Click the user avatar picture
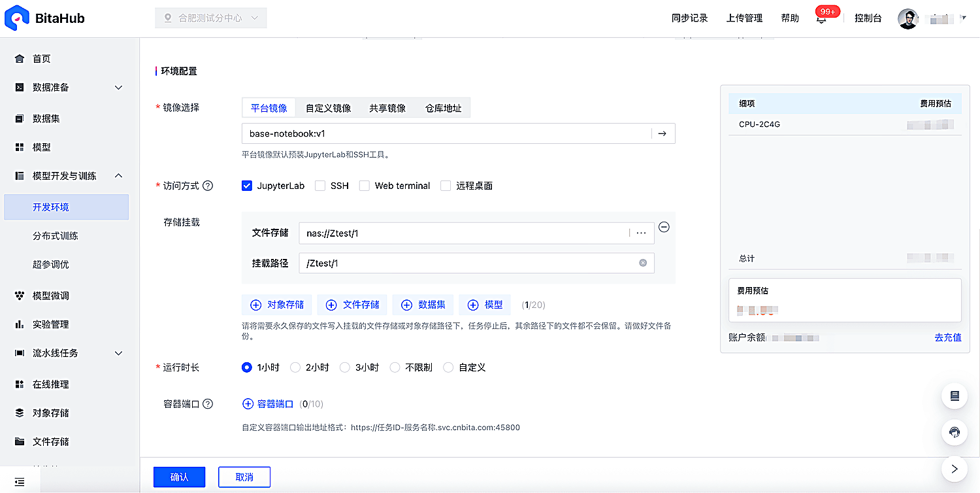The width and height of the screenshot is (980, 493). (907, 18)
